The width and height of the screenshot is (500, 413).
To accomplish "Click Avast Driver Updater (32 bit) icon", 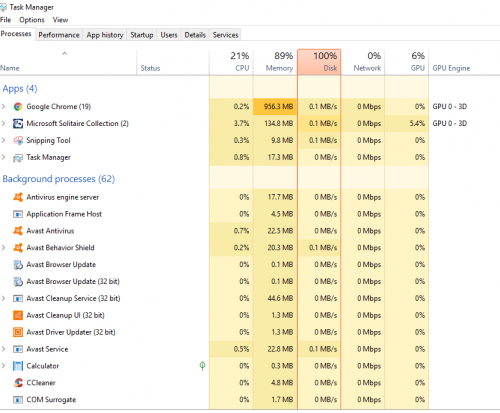I will 18,332.
